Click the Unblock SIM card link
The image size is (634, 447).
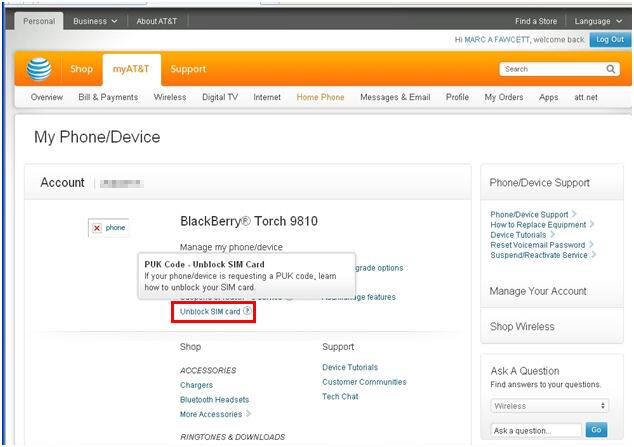(x=209, y=312)
